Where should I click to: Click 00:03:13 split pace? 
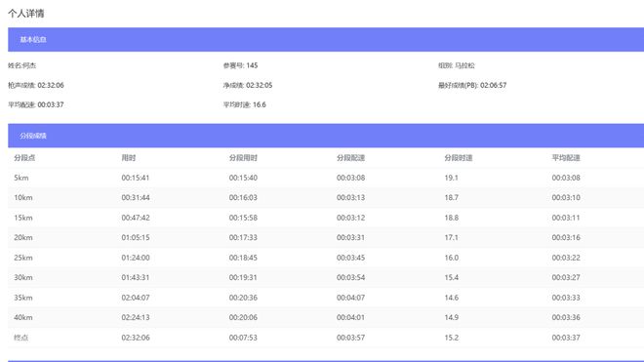pos(350,198)
